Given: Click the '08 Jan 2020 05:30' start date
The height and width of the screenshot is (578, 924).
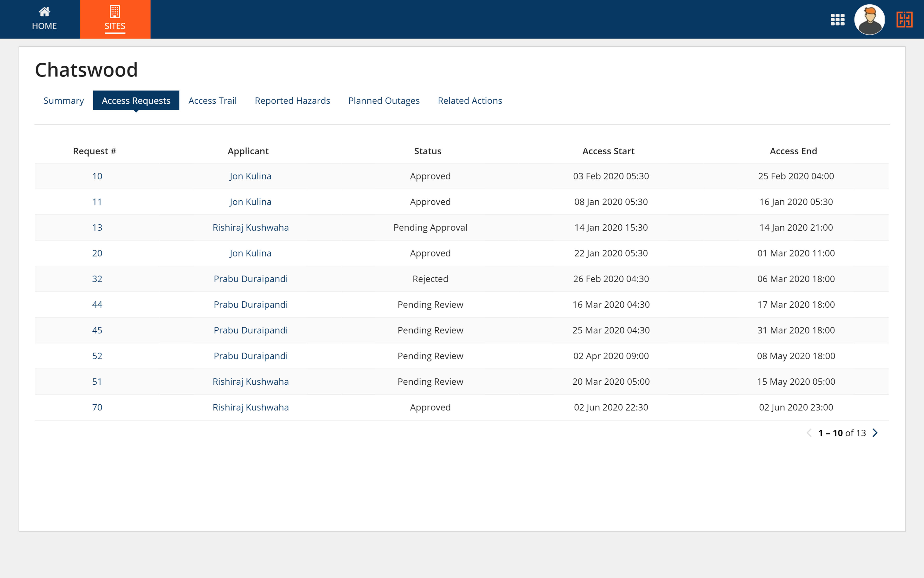Looking at the screenshot, I should (611, 202).
